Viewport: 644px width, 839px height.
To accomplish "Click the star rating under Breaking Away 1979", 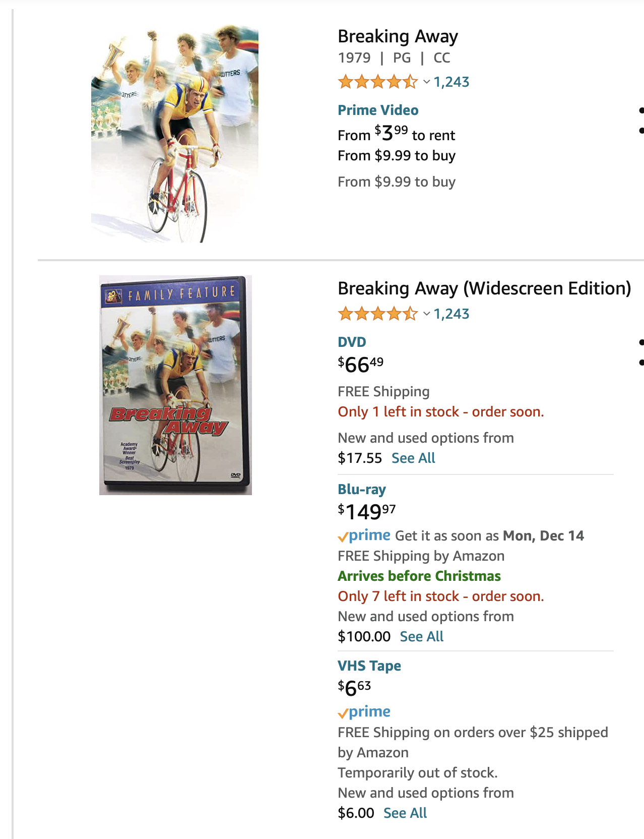I will tap(377, 82).
